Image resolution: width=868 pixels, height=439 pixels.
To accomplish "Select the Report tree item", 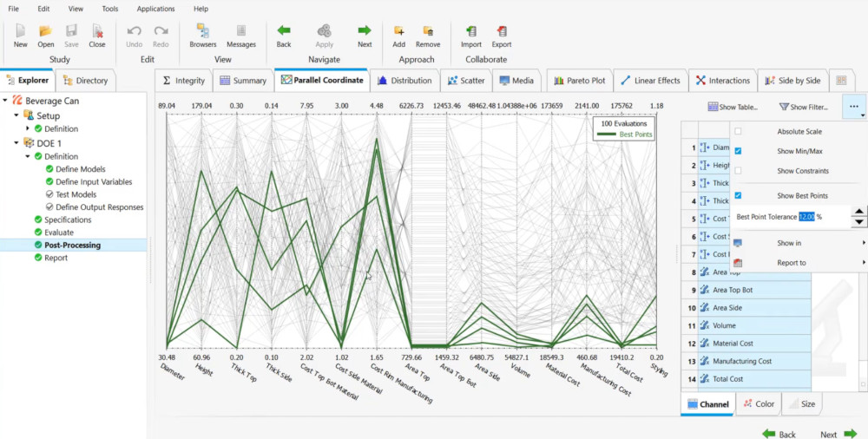I will coord(56,258).
